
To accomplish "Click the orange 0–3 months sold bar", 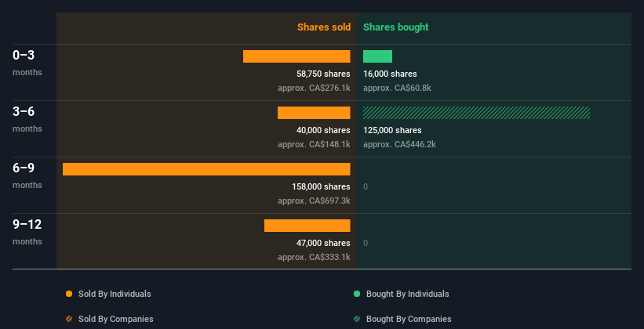I will [x=297, y=56].
